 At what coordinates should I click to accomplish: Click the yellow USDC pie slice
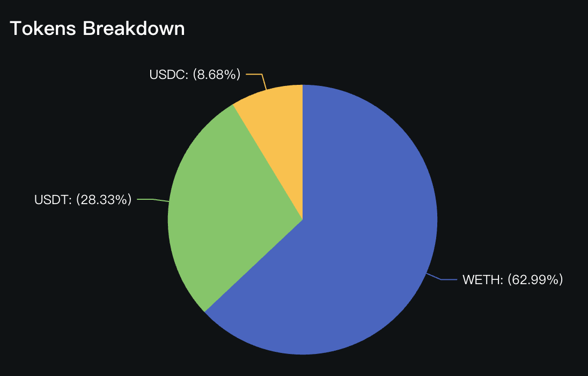(x=279, y=124)
